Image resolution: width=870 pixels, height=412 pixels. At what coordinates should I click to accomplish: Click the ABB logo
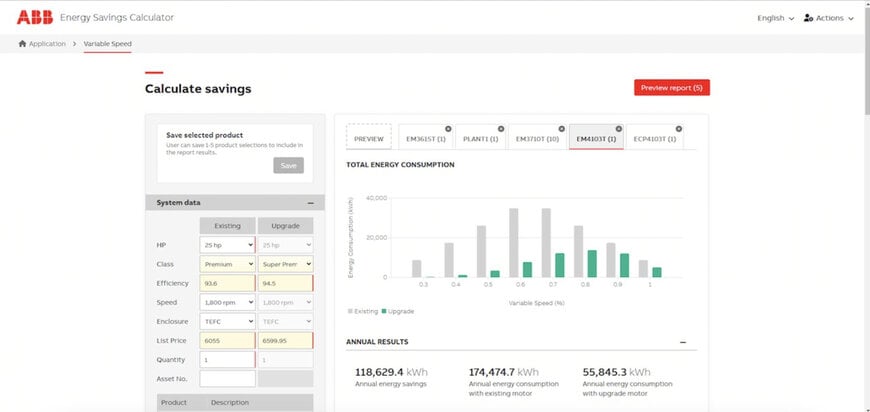tap(34, 17)
